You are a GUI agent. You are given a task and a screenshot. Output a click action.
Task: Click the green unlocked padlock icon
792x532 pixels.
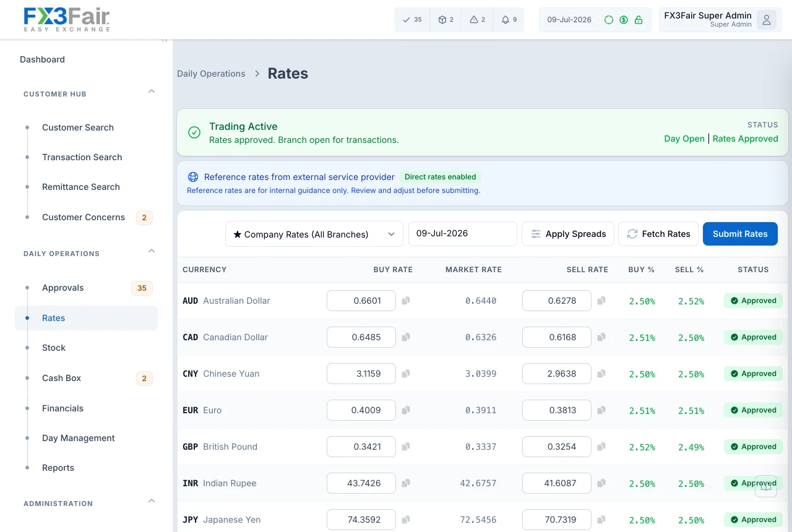(639, 20)
